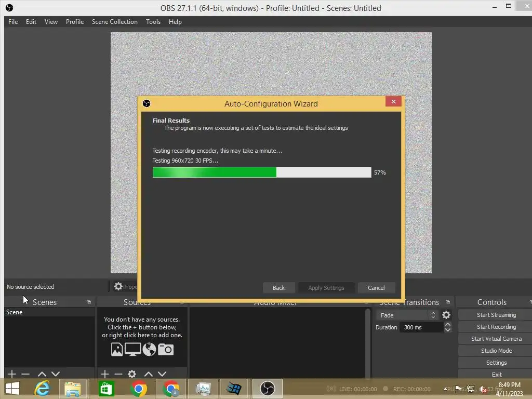Click Start Recording in Controls
This screenshot has width=532, height=399.
[x=496, y=327]
